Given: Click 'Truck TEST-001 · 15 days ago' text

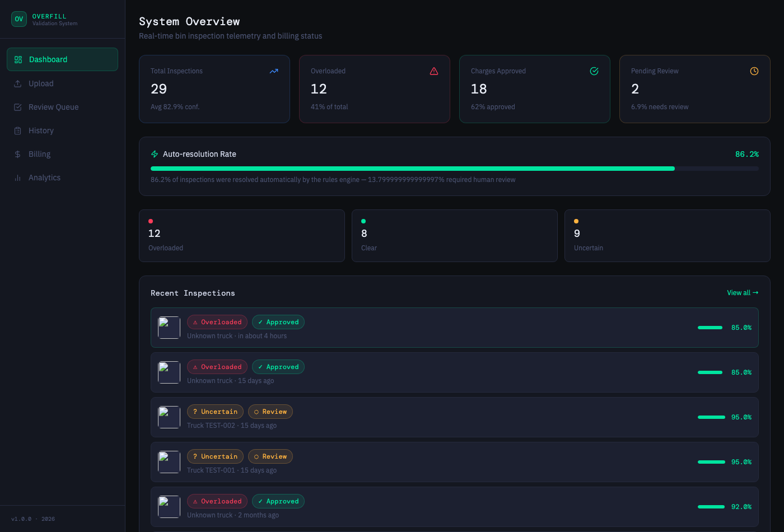Looking at the screenshot, I should [x=232, y=470].
